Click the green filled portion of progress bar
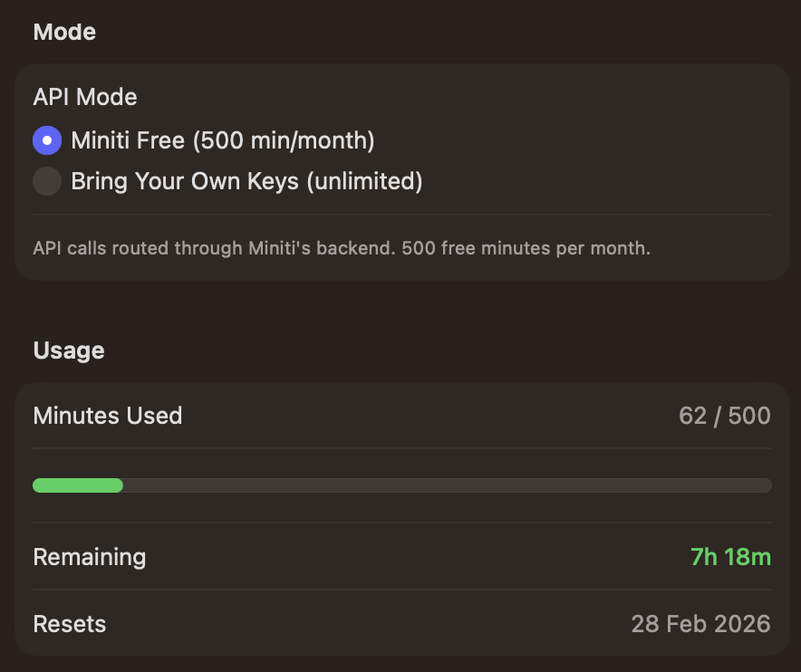 [77, 485]
